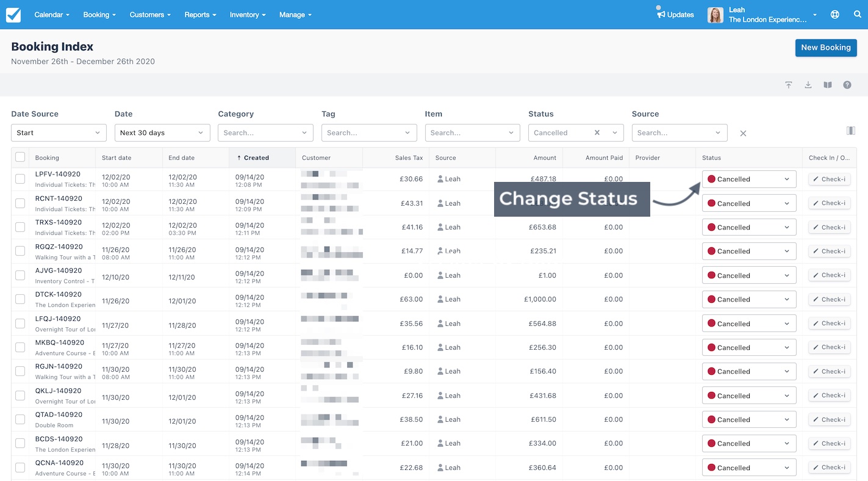868x481 pixels.
Task: Open the Customers menu
Action: point(150,15)
